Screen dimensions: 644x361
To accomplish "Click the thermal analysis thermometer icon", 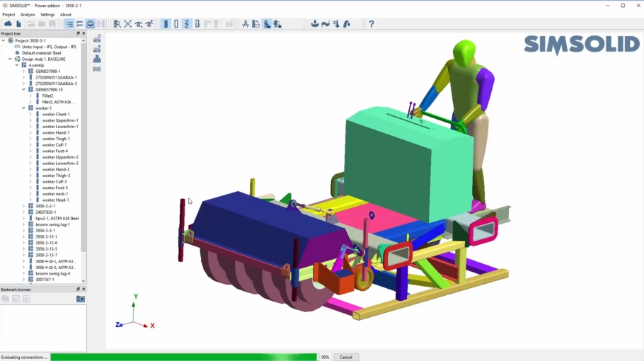I will [336, 24].
